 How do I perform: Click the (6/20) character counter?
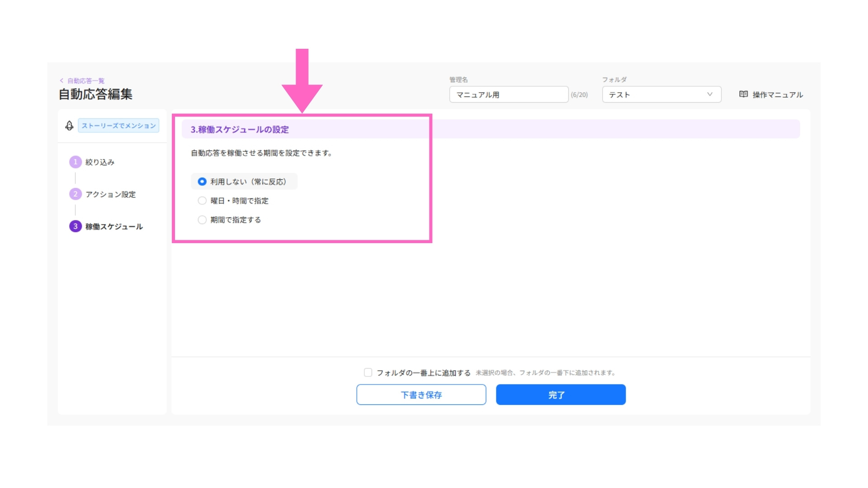pos(579,95)
